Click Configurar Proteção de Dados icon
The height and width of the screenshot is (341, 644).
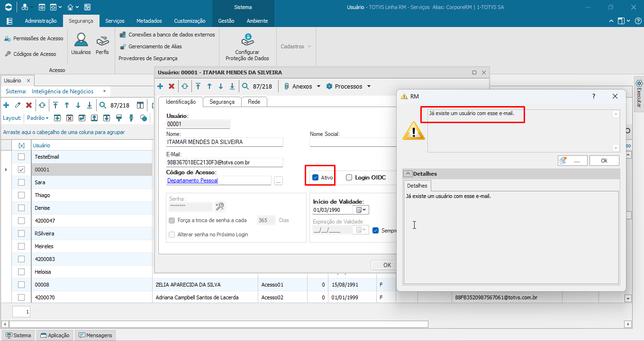pyautogui.click(x=247, y=47)
